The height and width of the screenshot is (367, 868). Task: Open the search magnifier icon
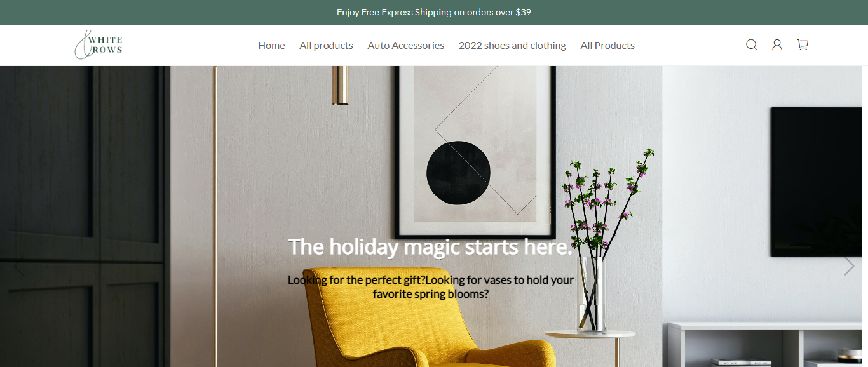pos(752,45)
